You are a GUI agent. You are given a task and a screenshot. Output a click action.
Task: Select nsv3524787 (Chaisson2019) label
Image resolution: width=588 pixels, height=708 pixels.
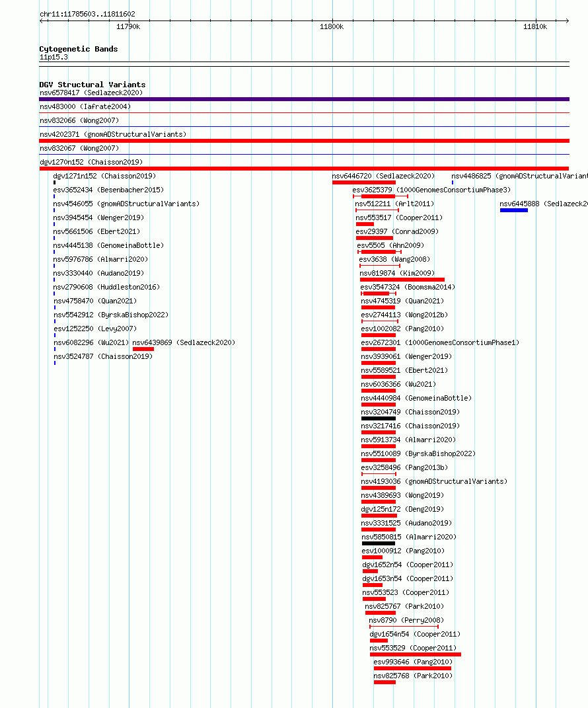click(x=103, y=357)
